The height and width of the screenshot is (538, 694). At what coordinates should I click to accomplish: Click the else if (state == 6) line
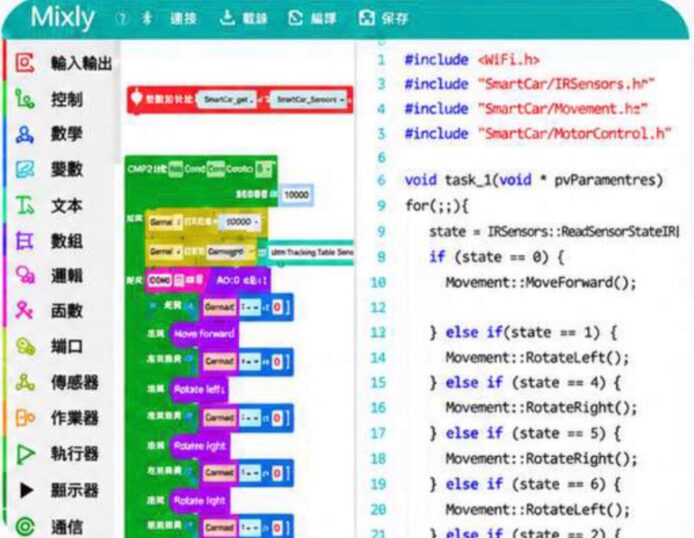click(x=525, y=484)
